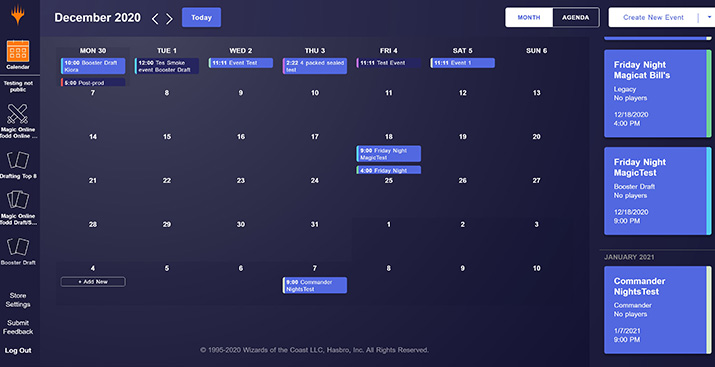Select day 14 in the calendar

pos(93,137)
